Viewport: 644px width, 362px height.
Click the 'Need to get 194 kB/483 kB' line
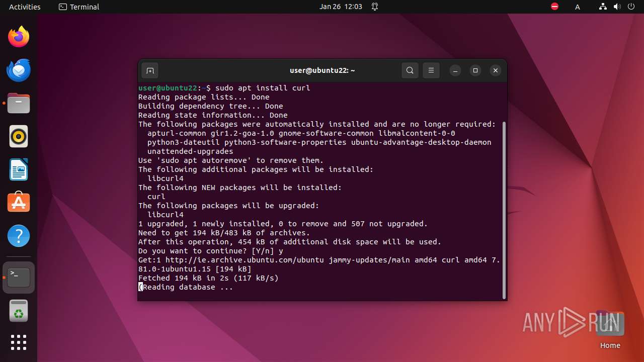[224, 233]
